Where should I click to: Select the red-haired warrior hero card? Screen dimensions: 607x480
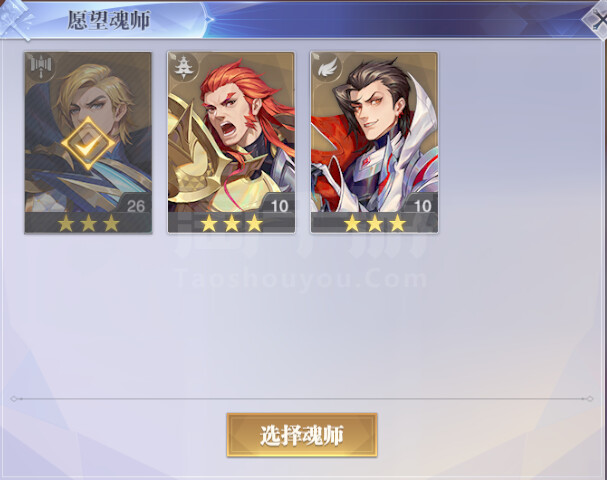pos(231,142)
